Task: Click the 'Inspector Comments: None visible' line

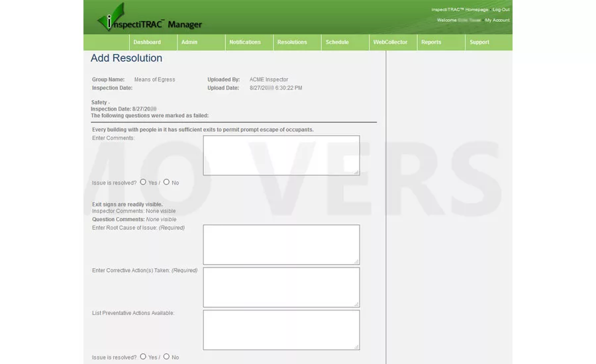Action: tap(134, 211)
